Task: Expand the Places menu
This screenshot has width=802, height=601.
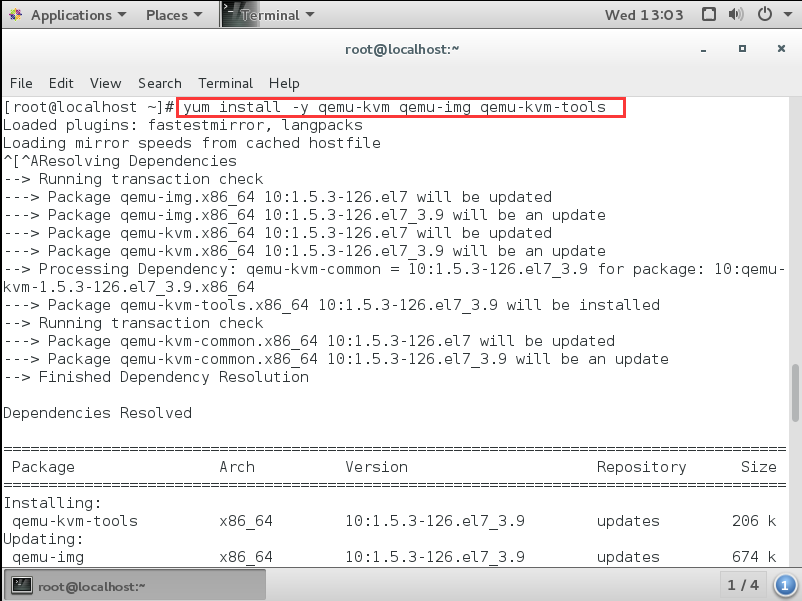Action: click(x=173, y=15)
